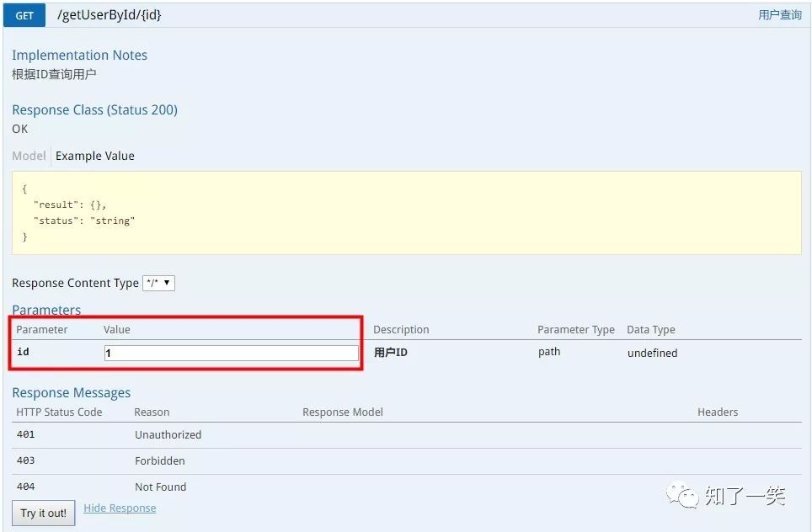Viewport: 812px width, 532px height.
Task: Click the Hide Response link
Action: pyautogui.click(x=120, y=508)
